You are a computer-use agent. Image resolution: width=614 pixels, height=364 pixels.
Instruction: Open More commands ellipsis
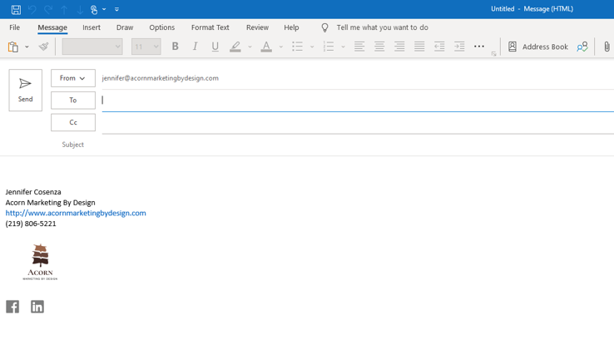pos(479,47)
